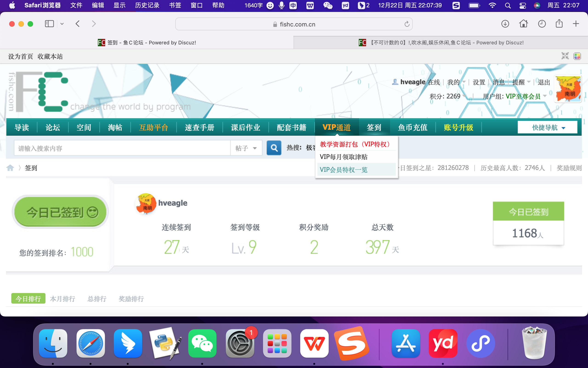Open Control Center in menu bar
This screenshot has width=588, height=368.
pyautogui.click(x=522, y=5)
